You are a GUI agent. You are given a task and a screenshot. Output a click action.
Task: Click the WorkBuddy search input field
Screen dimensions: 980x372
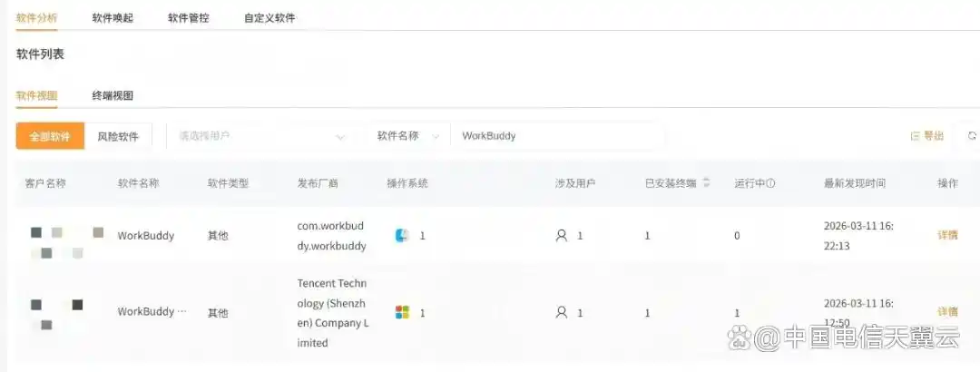click(557, 136)
